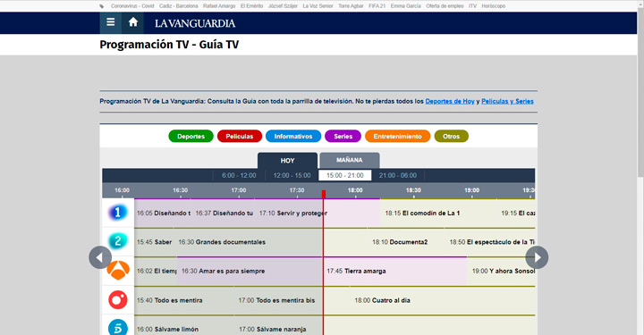Viewport: 644px width, 335px height.
Task: Go to the home page icon
Action: (x=132, y=22)
